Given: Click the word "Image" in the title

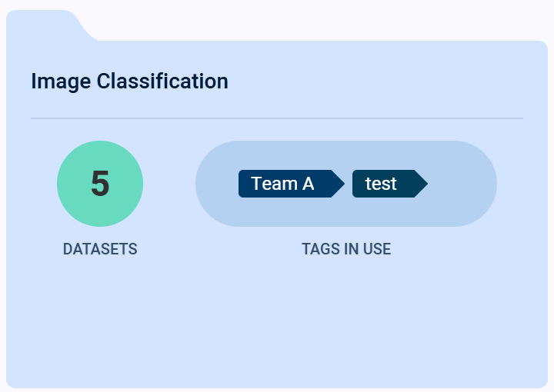Looking at the screenshot, I should 61,81.
